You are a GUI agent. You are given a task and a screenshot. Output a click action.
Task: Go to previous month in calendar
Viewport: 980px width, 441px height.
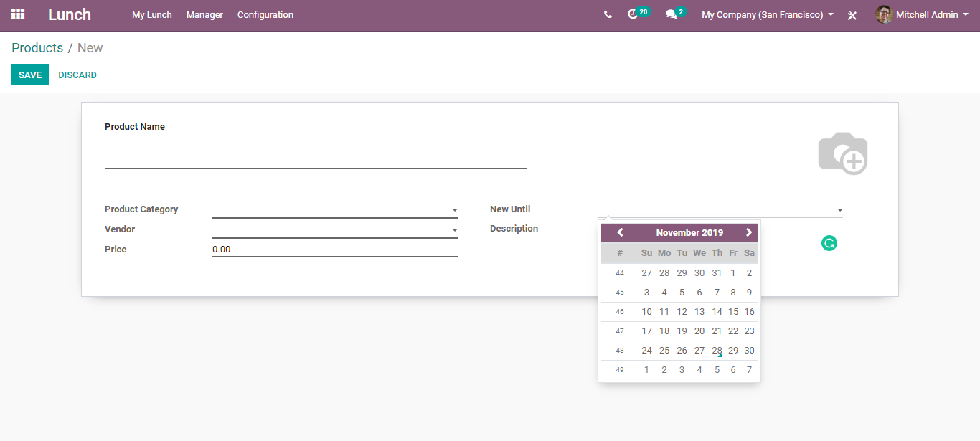pyautogui.click(x=620, y=232)
